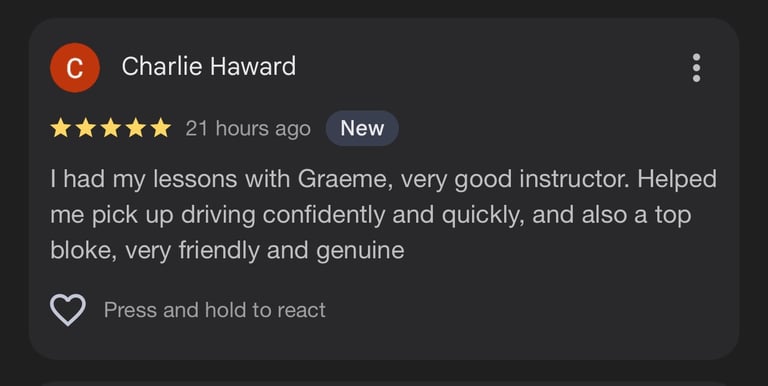Click the next review card at the bottom edge
Image resolution: width=768 pixels, height=386 pixels.
(x=384, y=383)
